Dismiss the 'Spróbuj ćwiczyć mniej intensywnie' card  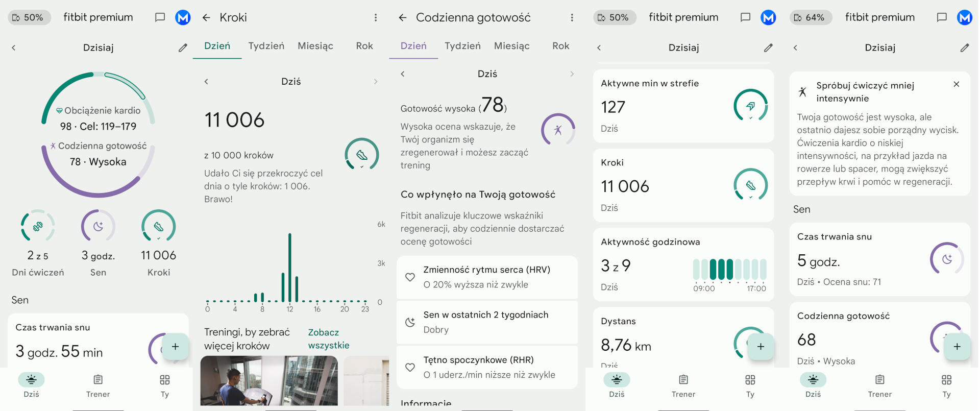[956, 84]
